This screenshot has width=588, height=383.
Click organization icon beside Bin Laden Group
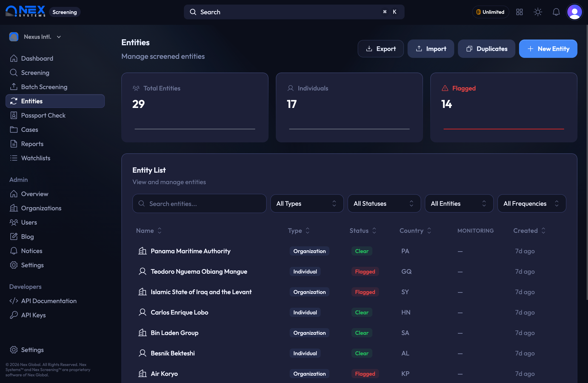click(143, 333)
